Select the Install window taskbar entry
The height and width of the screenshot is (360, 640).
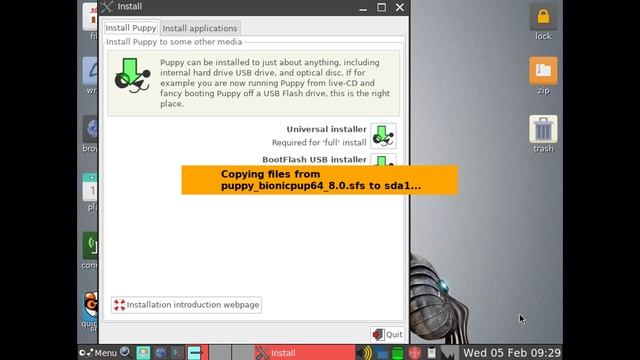(304, 353)
